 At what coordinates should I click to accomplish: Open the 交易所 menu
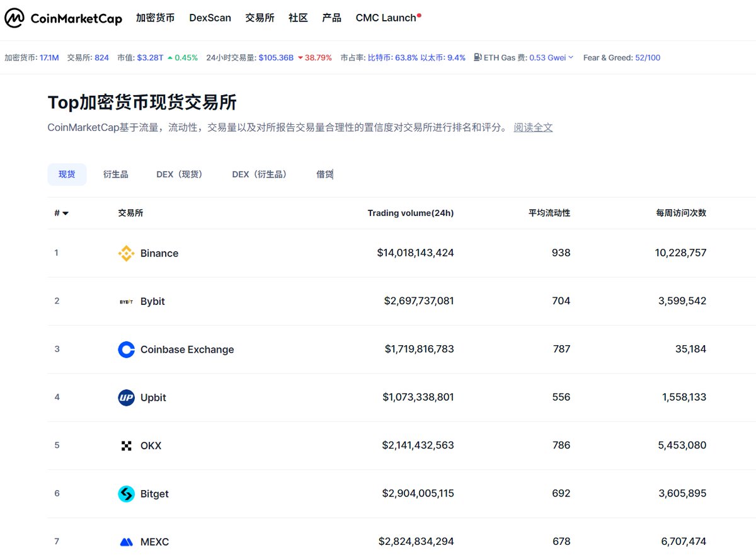[260, 18]
